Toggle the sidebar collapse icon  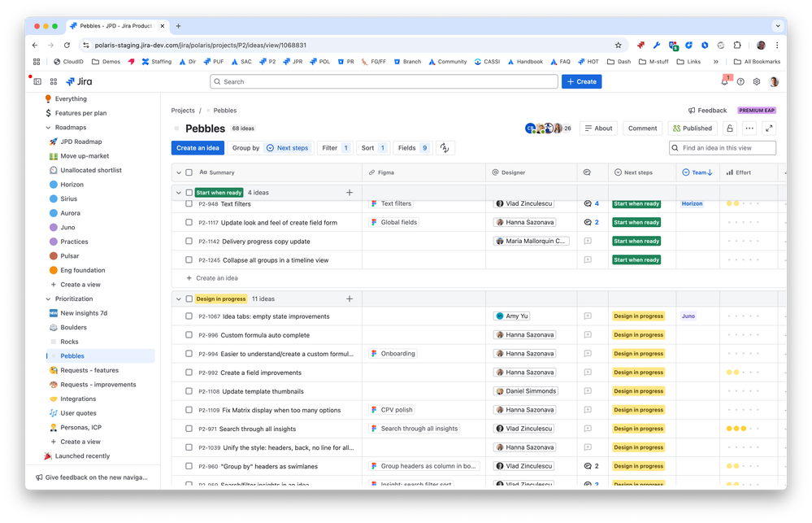(37, 81)
